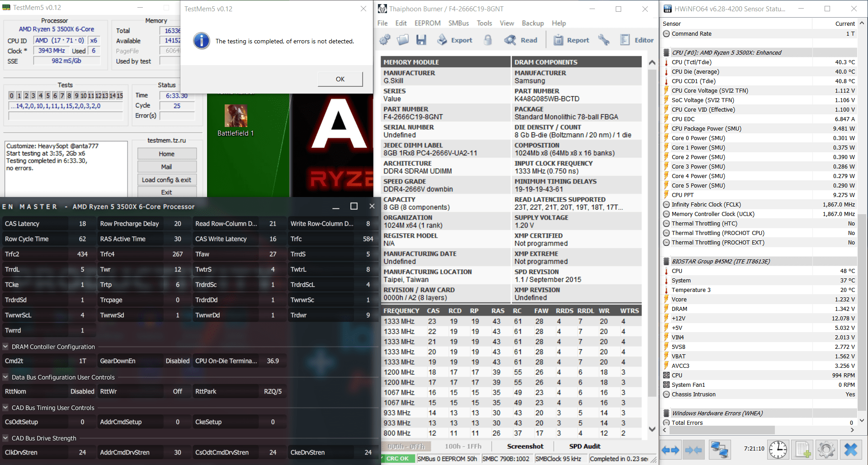Click 'SMBus 0 EEPROM 50h' status bar entry
This screenshot has width=868, height=465.
point(447,459)
